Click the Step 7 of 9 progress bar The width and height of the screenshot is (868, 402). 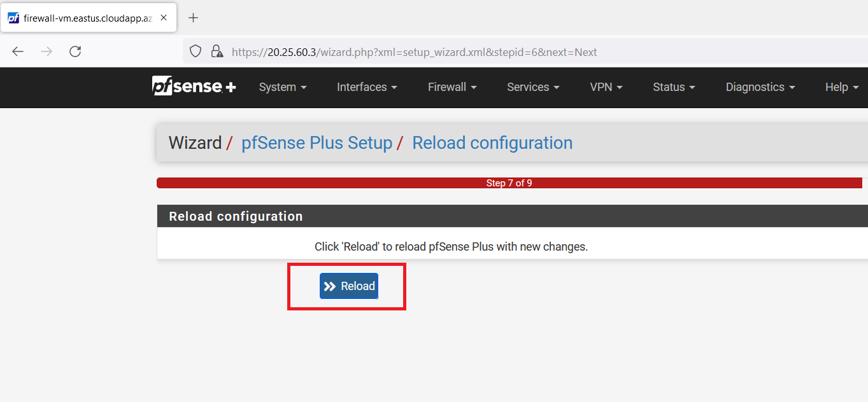click(509, 183)
